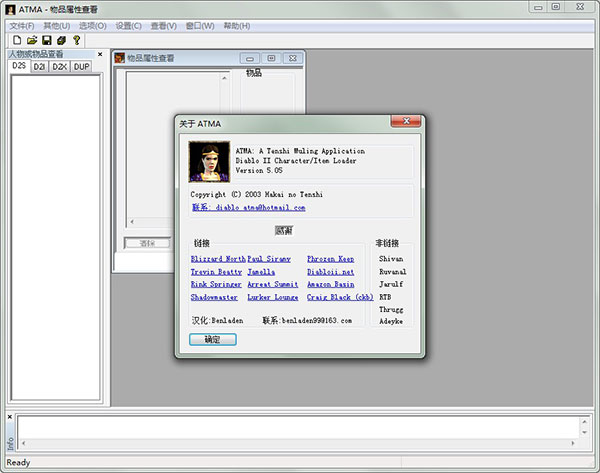Open the Blizzard North link

[217, 259]
